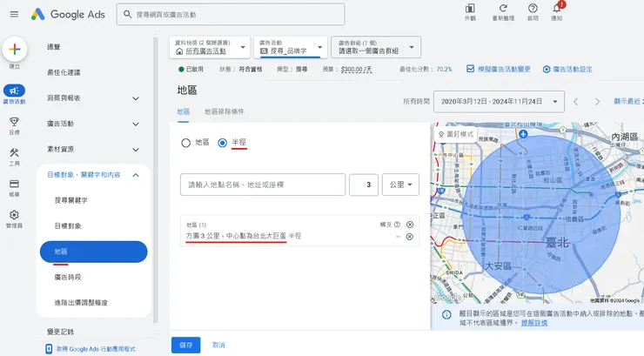Open the main hamburger menu
This screenshot has width=644, height=356.
[15, 15]
